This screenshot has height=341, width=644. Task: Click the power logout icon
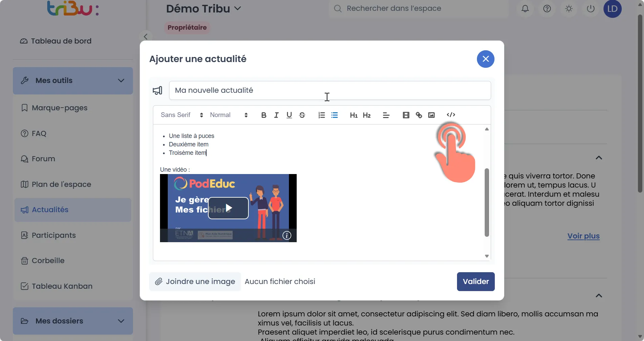(x=591, y=9)
